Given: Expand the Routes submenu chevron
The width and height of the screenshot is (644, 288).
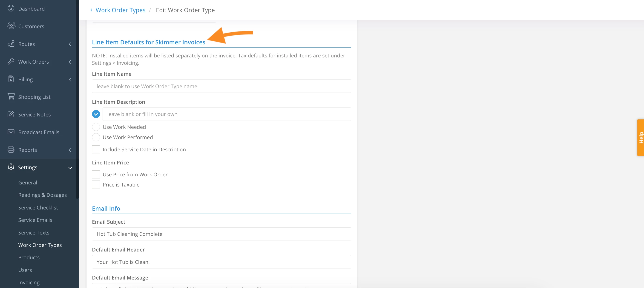Looking at the screenshot, I should (70, 44).
